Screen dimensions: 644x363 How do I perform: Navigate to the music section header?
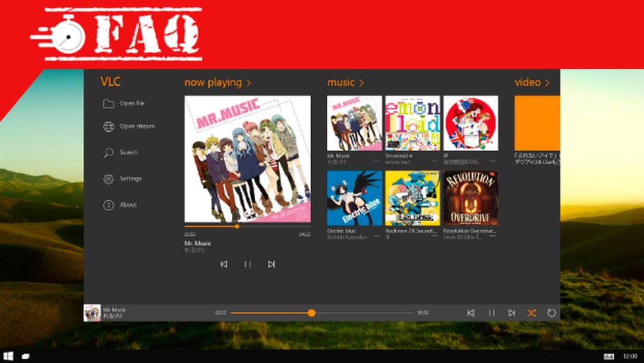[341, 82]
